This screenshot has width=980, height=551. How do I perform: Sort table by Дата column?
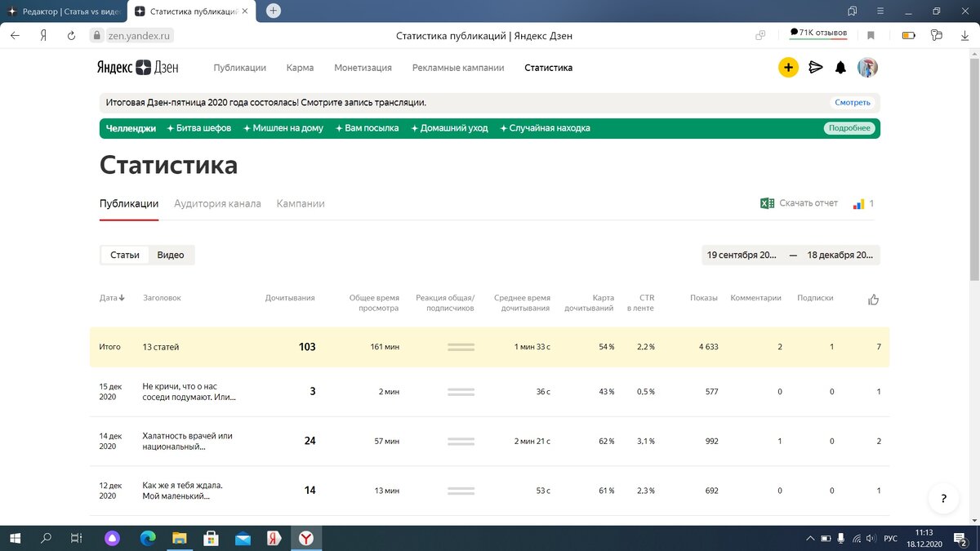[112, 298]
